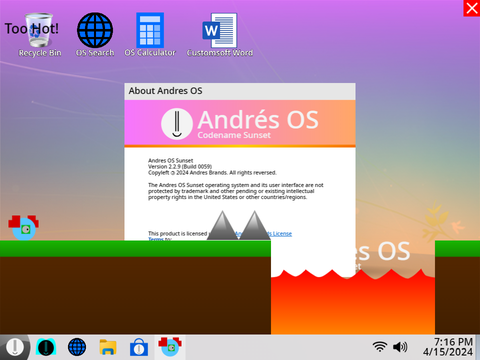Click 'Version 2.2.9 (Build 0059)' text
480x360 pixels.
click(180, 166)
